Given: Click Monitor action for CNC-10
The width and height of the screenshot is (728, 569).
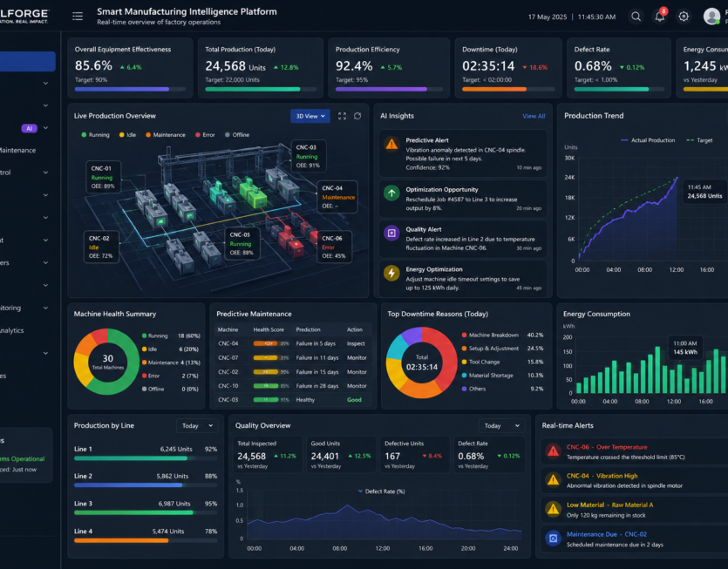Looking at the screenshot, I should tap(357, 386).
